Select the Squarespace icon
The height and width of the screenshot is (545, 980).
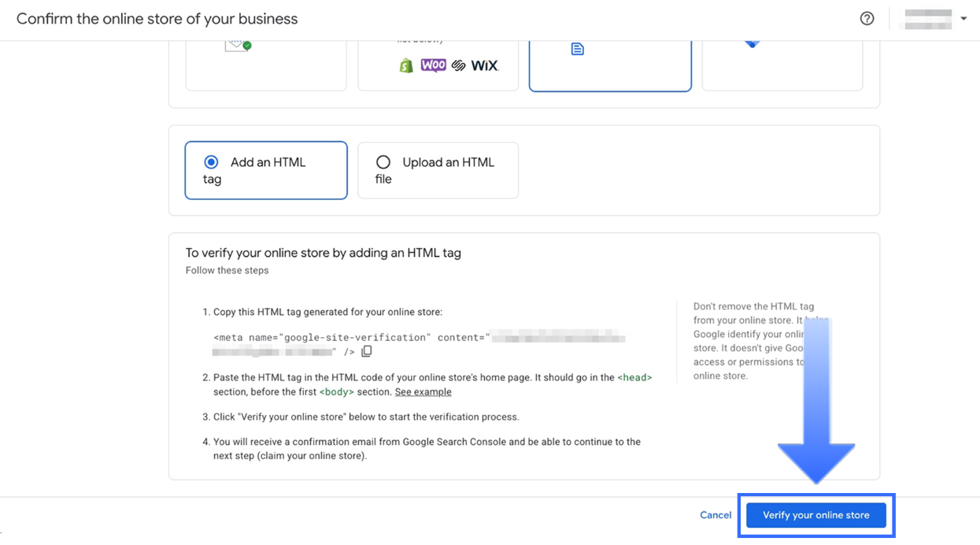[458, 65]
